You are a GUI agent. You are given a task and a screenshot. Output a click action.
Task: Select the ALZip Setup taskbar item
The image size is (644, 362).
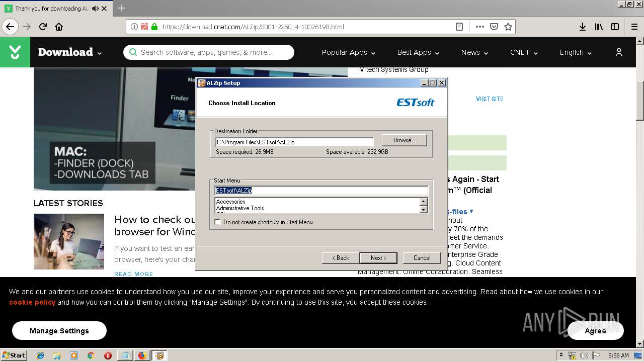159,355
